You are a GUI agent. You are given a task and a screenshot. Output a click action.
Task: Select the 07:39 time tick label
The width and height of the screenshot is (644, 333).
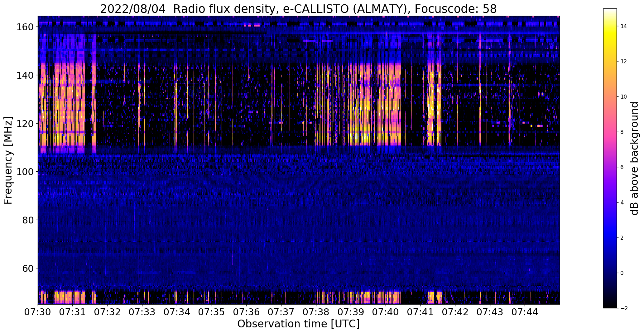point(351,312)
